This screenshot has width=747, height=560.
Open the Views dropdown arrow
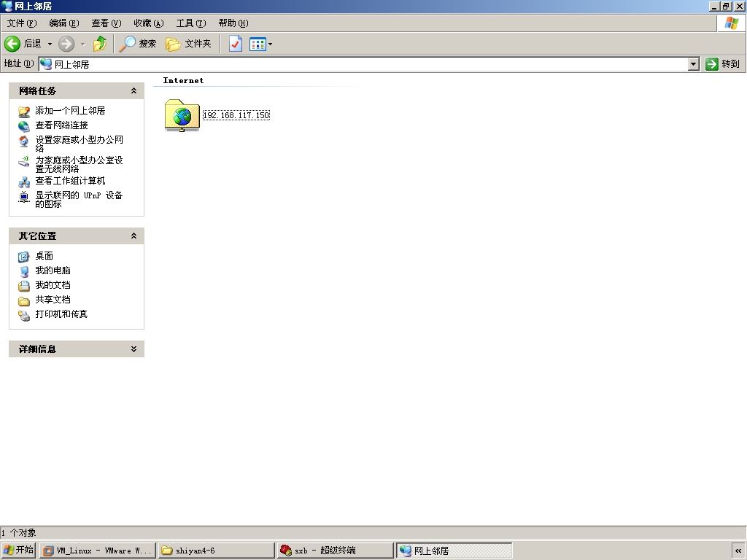coord(270,44)
